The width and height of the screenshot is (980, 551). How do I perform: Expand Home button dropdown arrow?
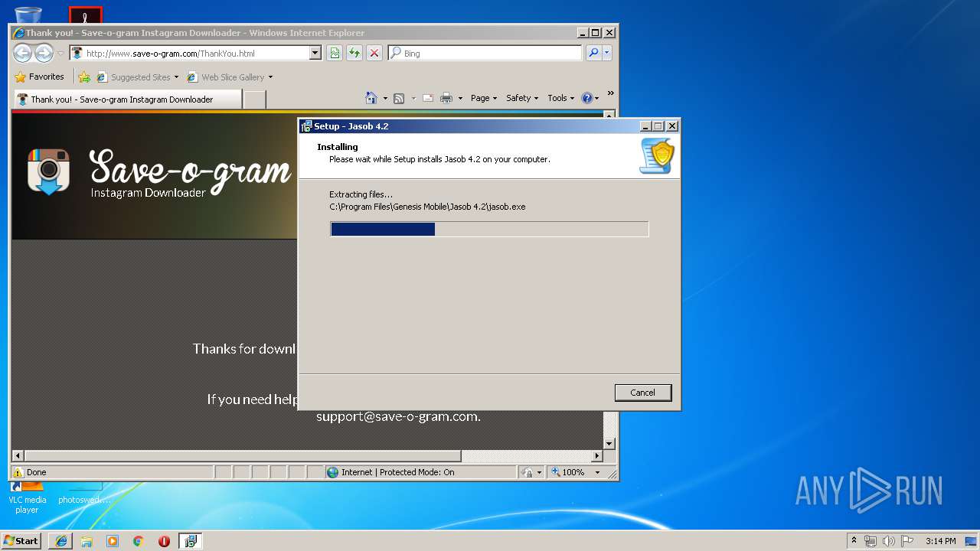click(x=385, y=98)
